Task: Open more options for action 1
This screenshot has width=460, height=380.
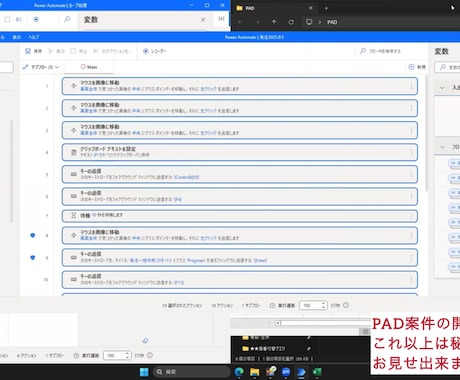Action: pyautogui.click(x=411, y=86)
